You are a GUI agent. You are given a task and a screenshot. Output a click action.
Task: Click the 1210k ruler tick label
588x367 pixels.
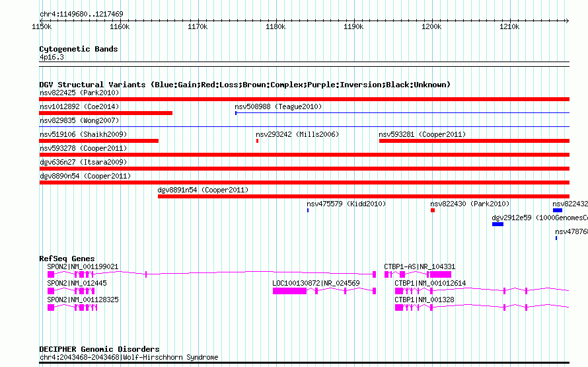point(509,26)
